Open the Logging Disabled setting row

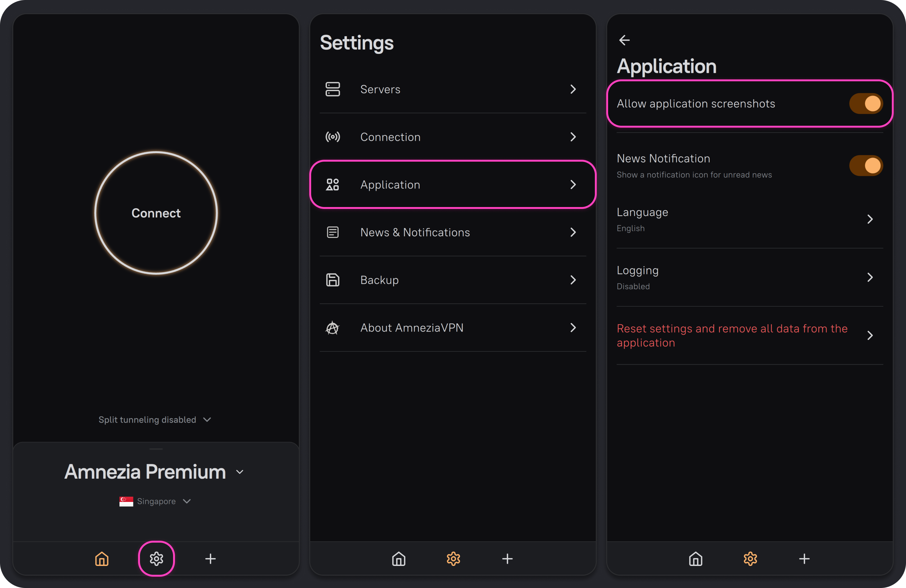(750, 277)
